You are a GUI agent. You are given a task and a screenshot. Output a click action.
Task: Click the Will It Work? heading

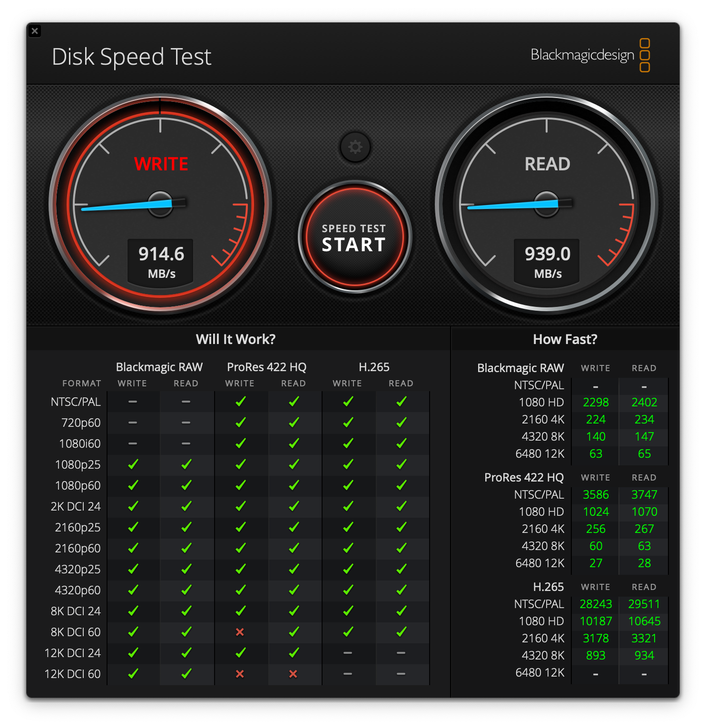point(235,339)
